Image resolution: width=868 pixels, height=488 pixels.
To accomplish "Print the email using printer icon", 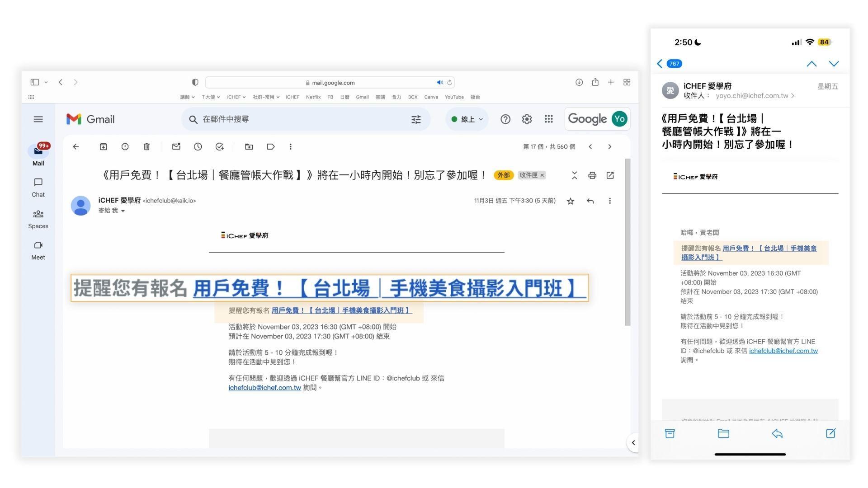I will tap(592, 175).
